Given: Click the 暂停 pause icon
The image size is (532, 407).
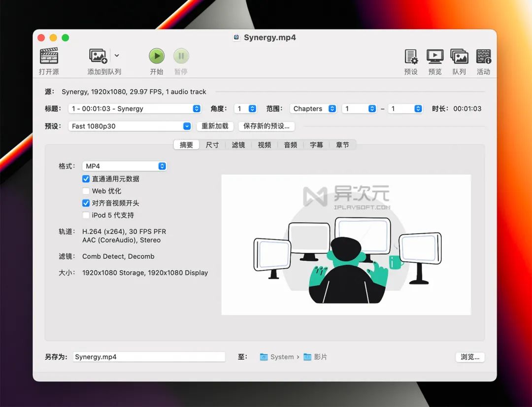Looking at the screenshot, I should pyautogui.click(x=181, y=56).
